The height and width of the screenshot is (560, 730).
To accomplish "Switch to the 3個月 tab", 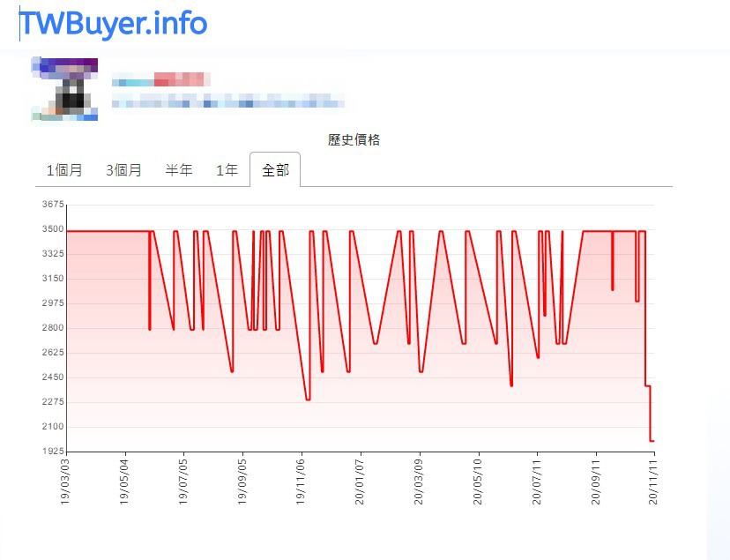I will point(123,170).
